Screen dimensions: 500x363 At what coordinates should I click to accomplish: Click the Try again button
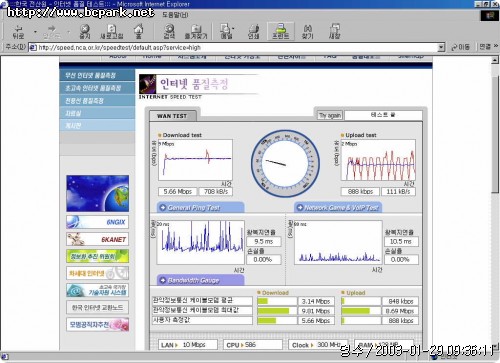coord(330,115)
